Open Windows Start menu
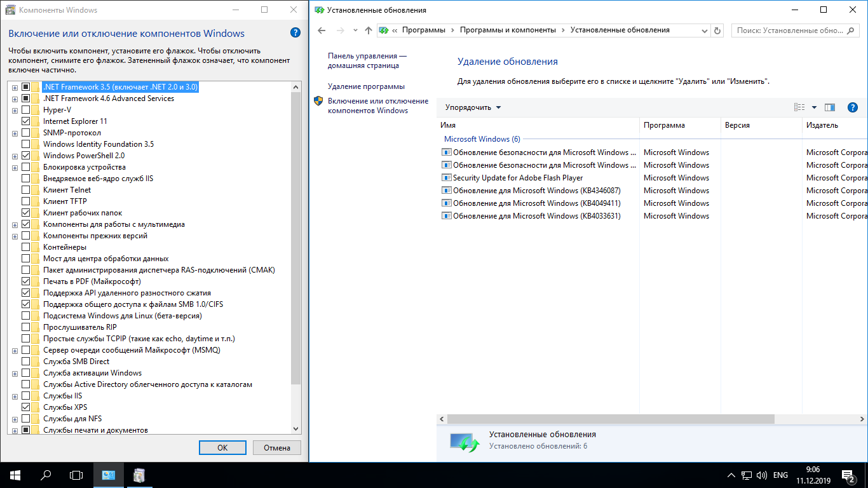 [x=15, y=475]
